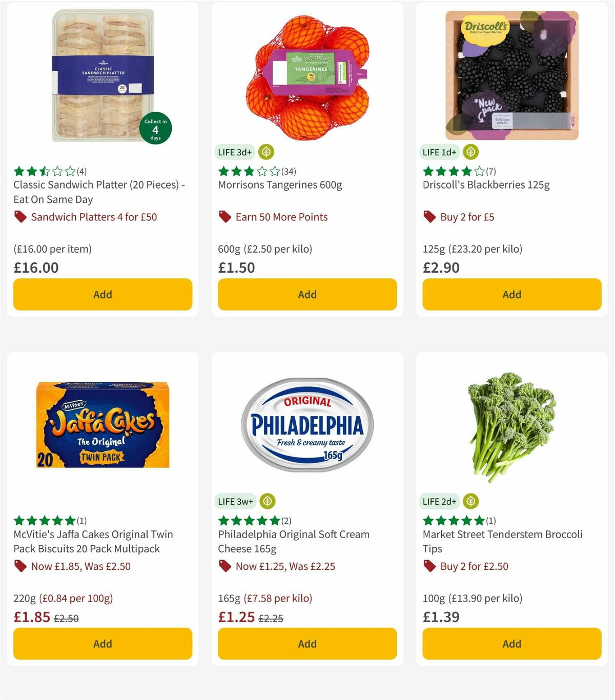
Task: Open the Morrisons Tangerines 600g product page
Action: [x=280, y=185]
